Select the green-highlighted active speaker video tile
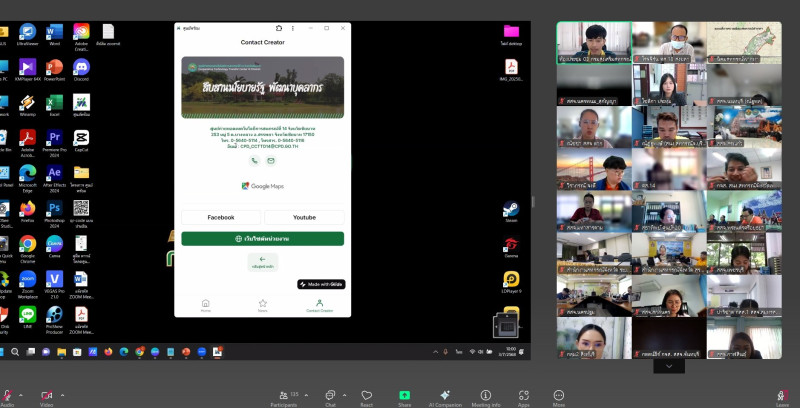The width and height of the screenshot is (800, 408). (x=594, y=42)
